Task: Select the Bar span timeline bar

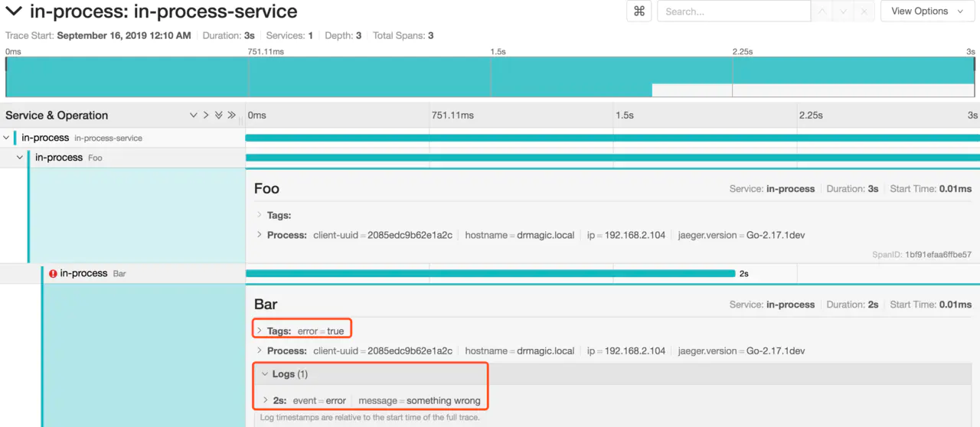Action: pos(490,273)
